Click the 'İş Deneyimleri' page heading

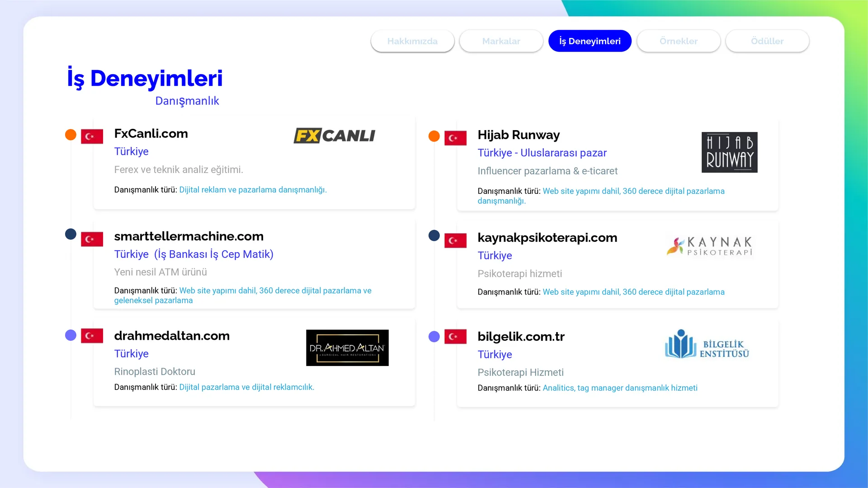145,78
